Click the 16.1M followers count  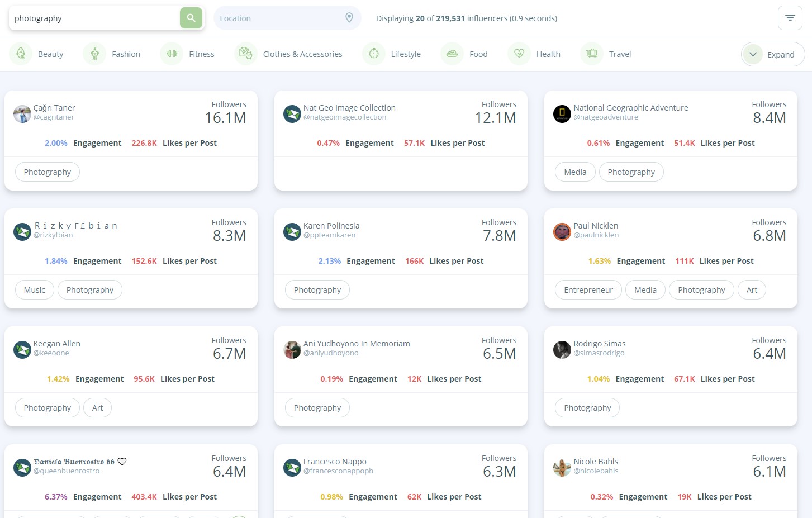coord(225,118)
